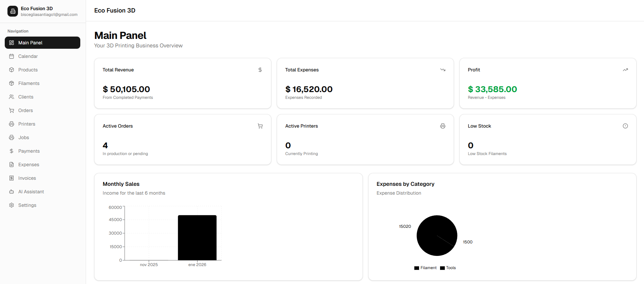Go to the Expenses page
This screenshot has height=284, width=644.
click(x=42, y=165)
